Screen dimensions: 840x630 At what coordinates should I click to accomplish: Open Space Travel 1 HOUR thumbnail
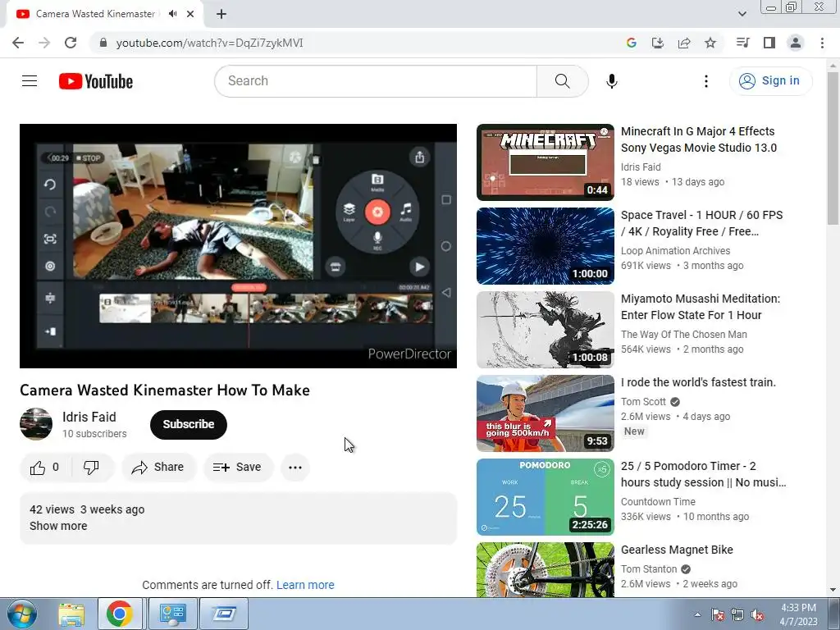tap(546, 246)
